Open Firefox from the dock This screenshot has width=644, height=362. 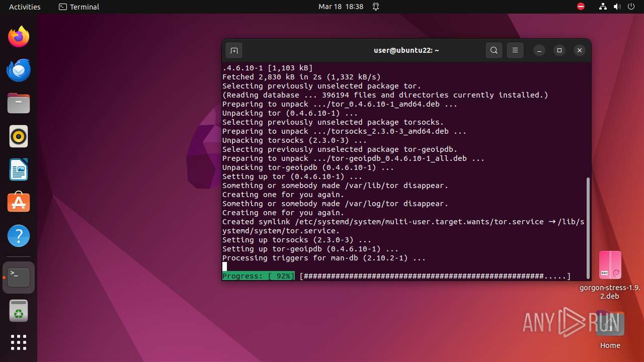coord(19,37)
